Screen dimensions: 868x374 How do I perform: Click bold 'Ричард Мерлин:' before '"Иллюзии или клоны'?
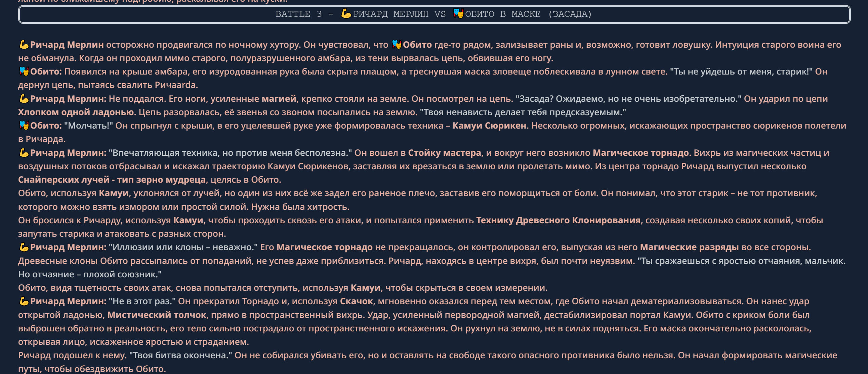[69, 247]
